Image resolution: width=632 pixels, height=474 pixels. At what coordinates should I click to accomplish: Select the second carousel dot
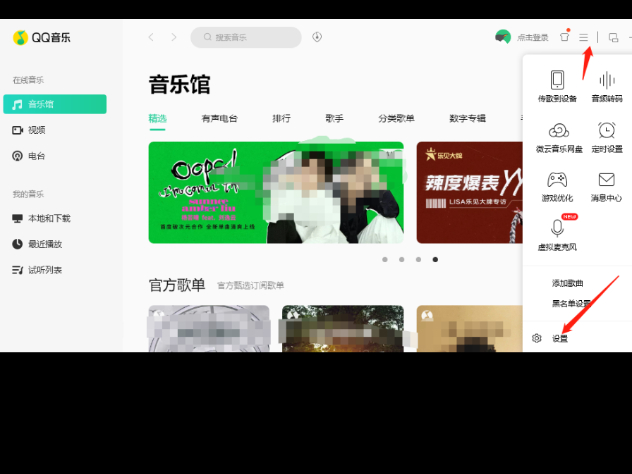point(401,260)
